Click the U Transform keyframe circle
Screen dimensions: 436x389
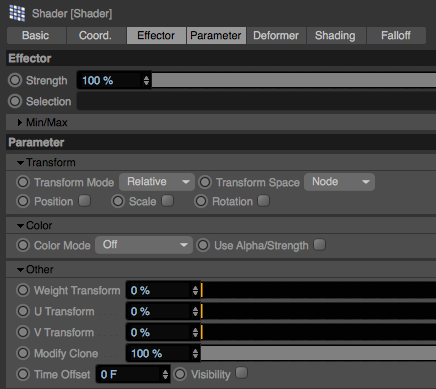coord(23,311)
